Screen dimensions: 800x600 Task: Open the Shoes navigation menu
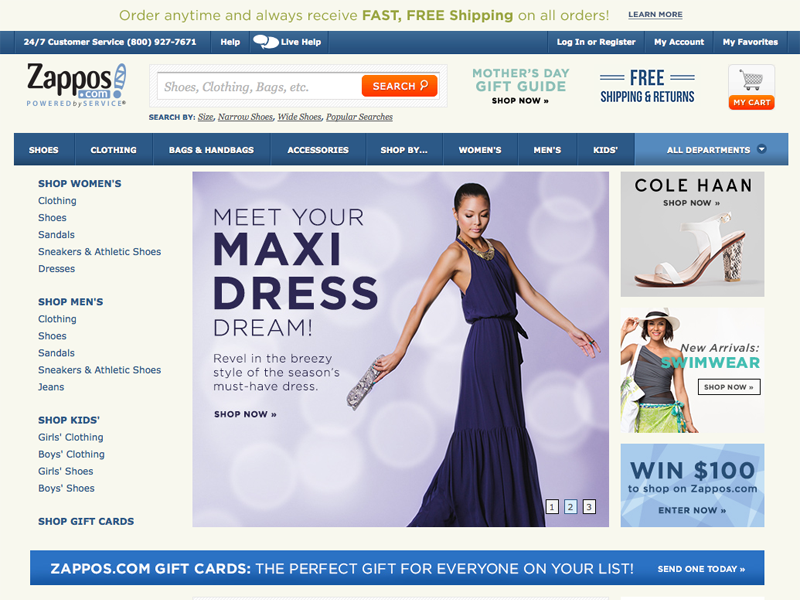[x=44, y=149]
